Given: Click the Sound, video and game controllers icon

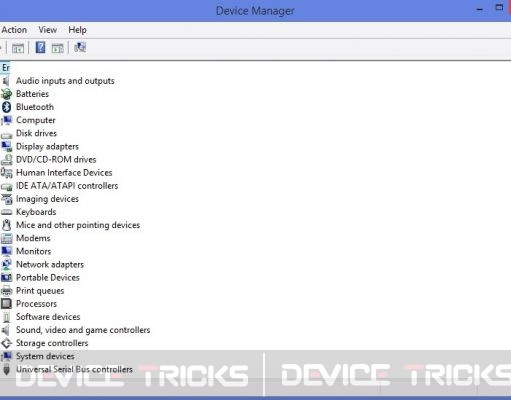Looking at the screenshot, I should pyautogui.click(x=6, y=330).
